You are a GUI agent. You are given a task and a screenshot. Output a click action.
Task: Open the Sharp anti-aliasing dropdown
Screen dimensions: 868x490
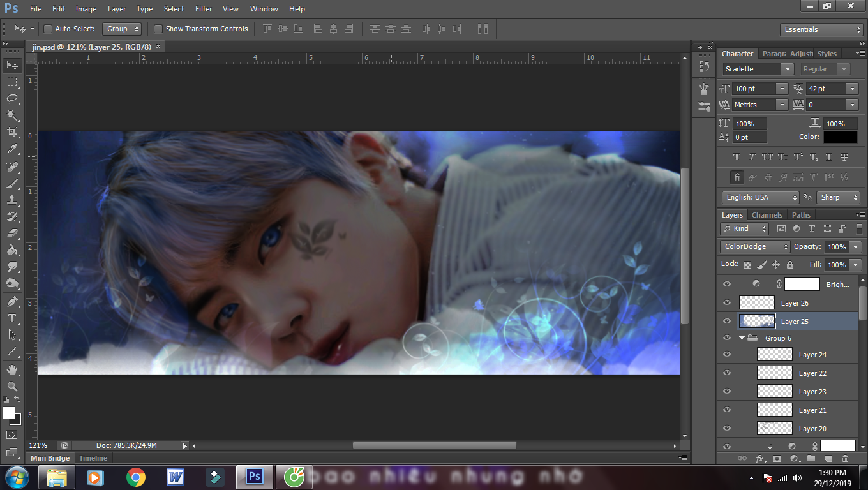coord(839,197)
